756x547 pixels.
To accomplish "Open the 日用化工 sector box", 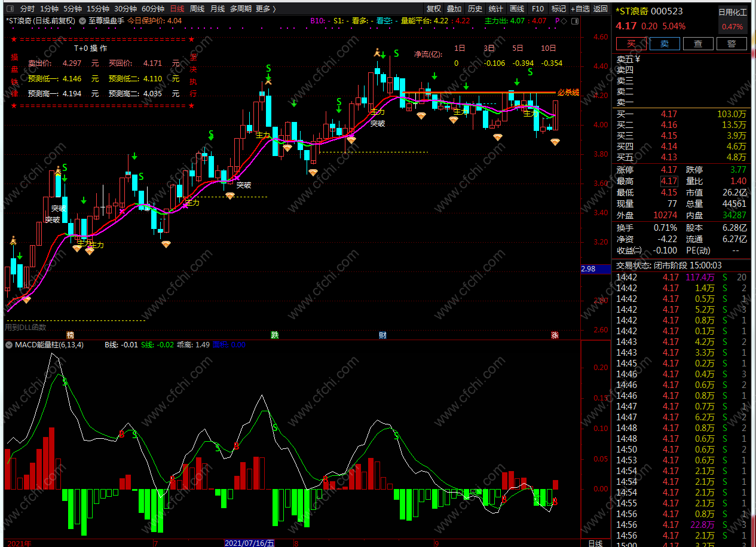I will [732, 19].
